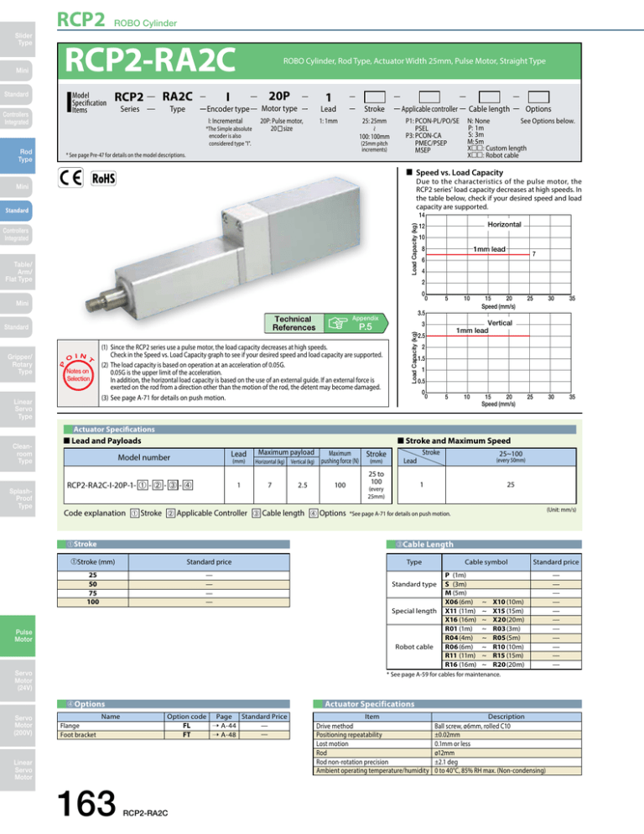Click the Positioning repeatability row
The image size is (644, 834).
(447, 735)
